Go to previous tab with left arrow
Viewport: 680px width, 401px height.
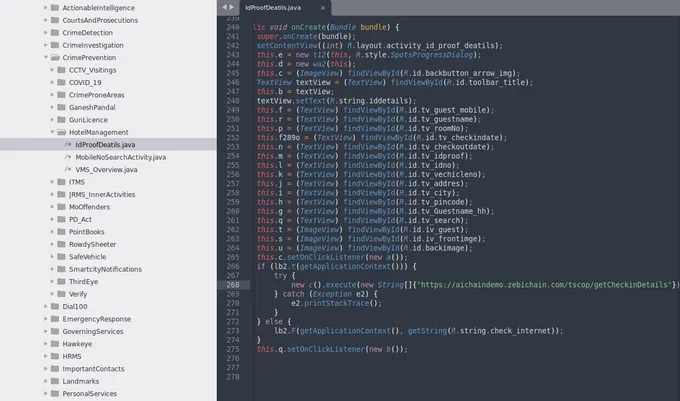(x=225, y=7)
